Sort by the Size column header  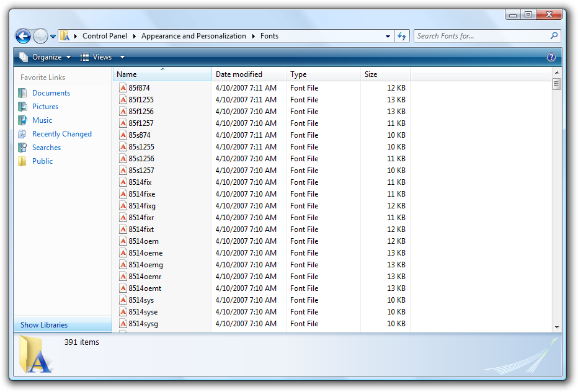click(x=386, y=74)
